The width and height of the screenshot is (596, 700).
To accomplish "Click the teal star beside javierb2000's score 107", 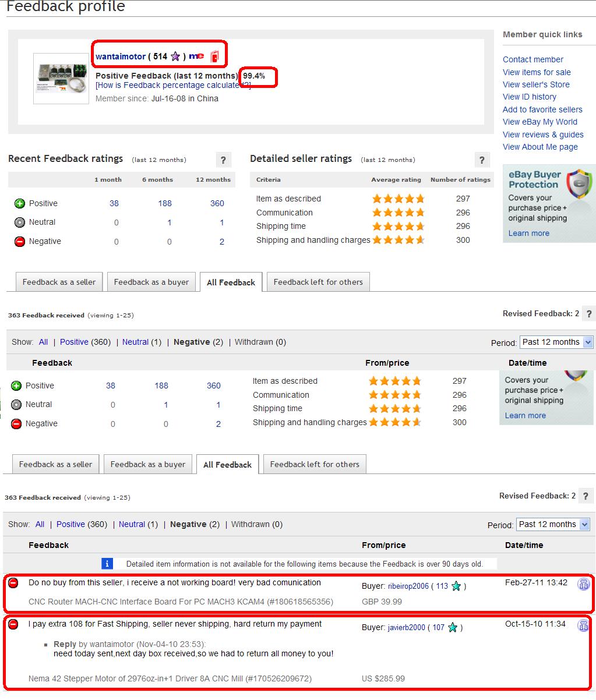I will [x=452, y=628].
